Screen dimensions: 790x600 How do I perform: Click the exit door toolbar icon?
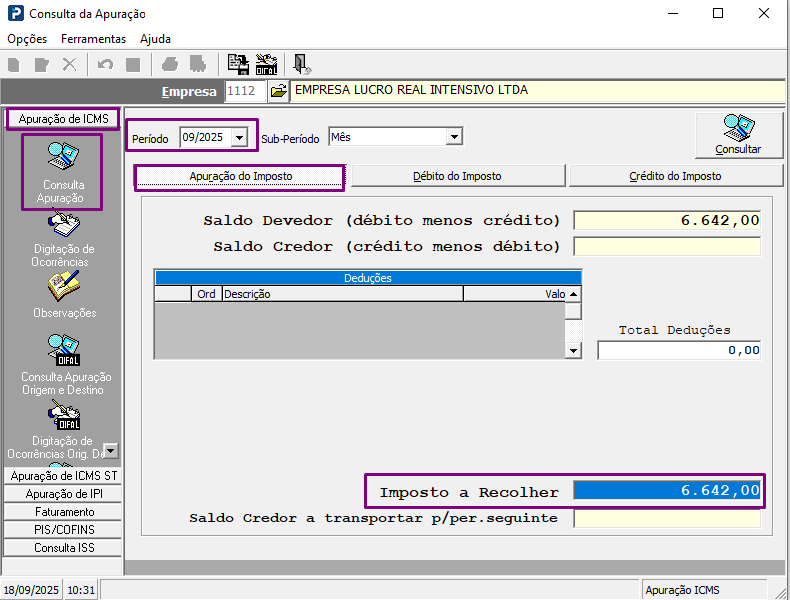click(302, 64)
